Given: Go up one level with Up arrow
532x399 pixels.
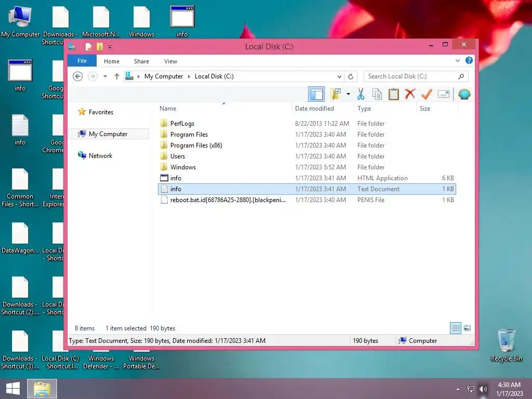Looking at the screenshot, I should pos(117,76).
